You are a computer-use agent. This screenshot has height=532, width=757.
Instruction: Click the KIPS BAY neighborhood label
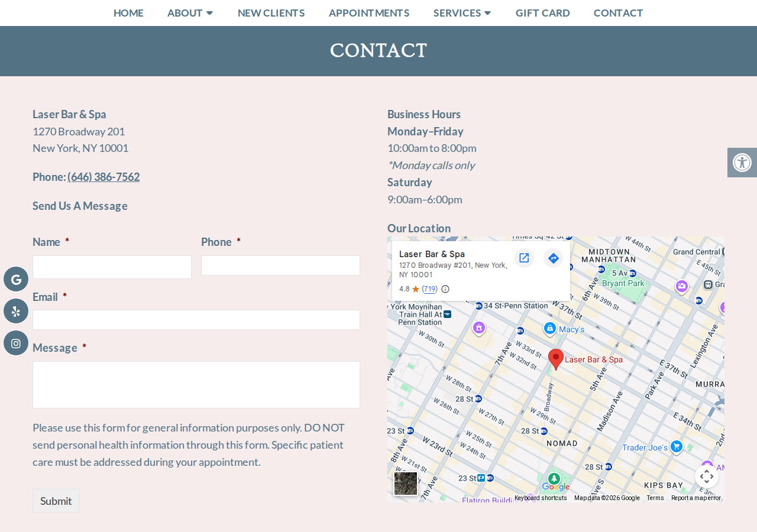(x=663, y=485)
